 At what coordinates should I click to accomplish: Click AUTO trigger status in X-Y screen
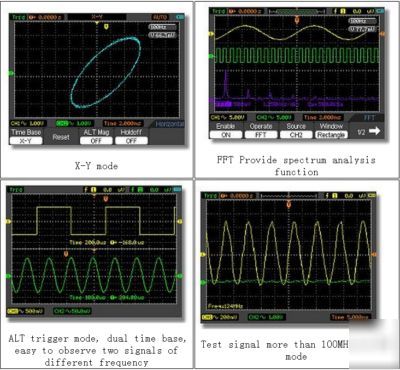(x=160, y=17)
